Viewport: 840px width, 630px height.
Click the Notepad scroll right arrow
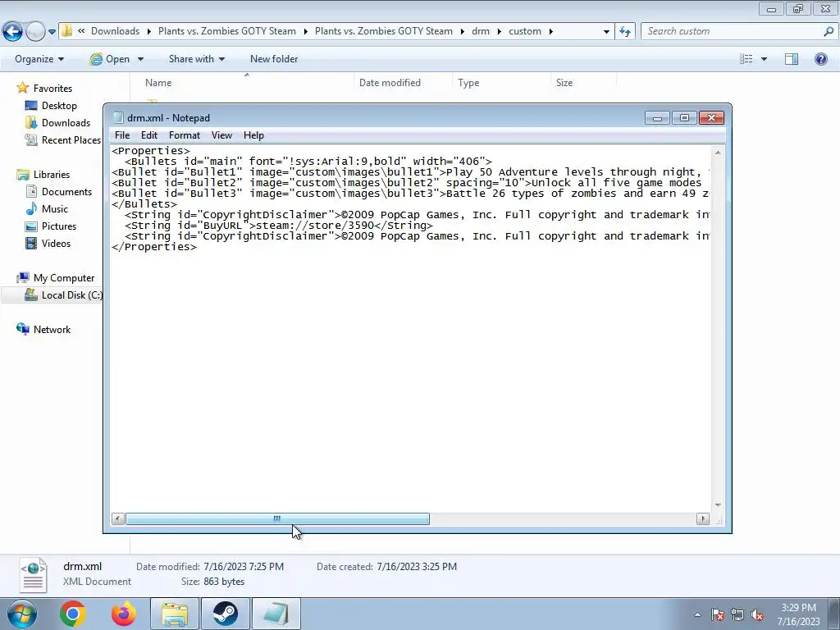(703, 518)
